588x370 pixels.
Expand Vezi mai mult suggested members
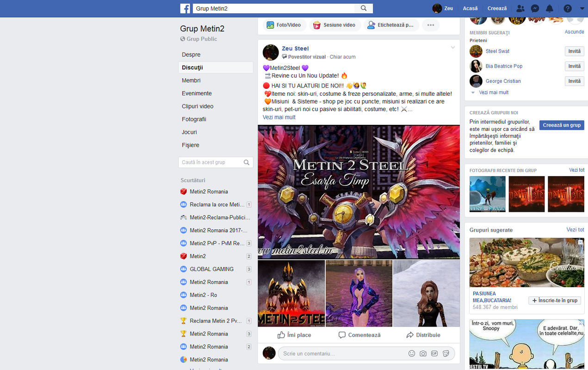click(x=494, y=92)
